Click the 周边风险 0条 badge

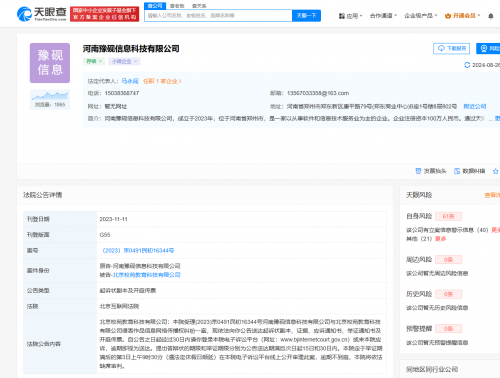click(449, 259)
